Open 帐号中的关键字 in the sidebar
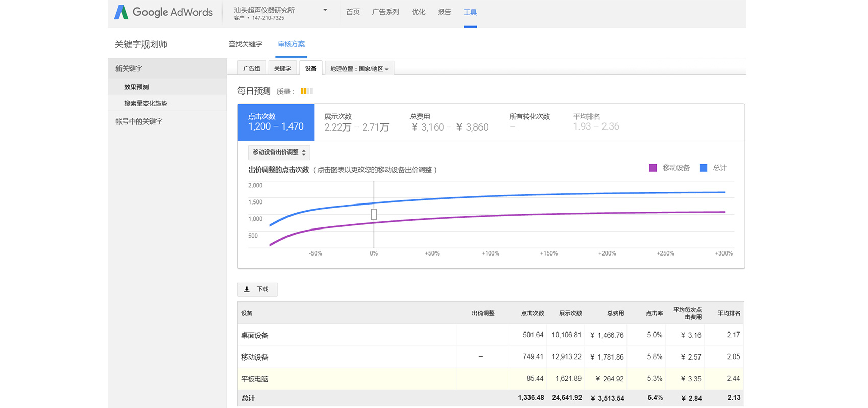Viewport: 868px width, 408px height. click(x=167, y=121)
